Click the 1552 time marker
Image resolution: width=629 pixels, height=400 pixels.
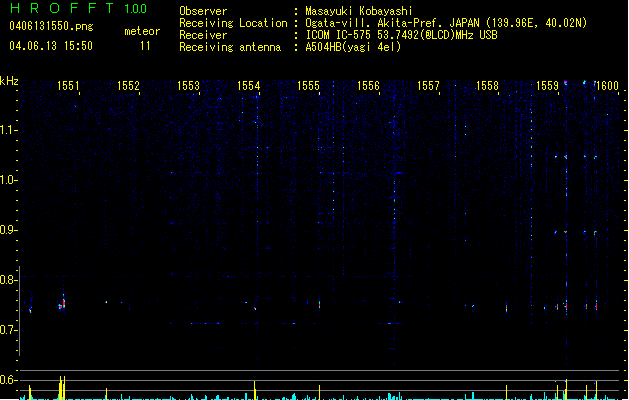128,86
